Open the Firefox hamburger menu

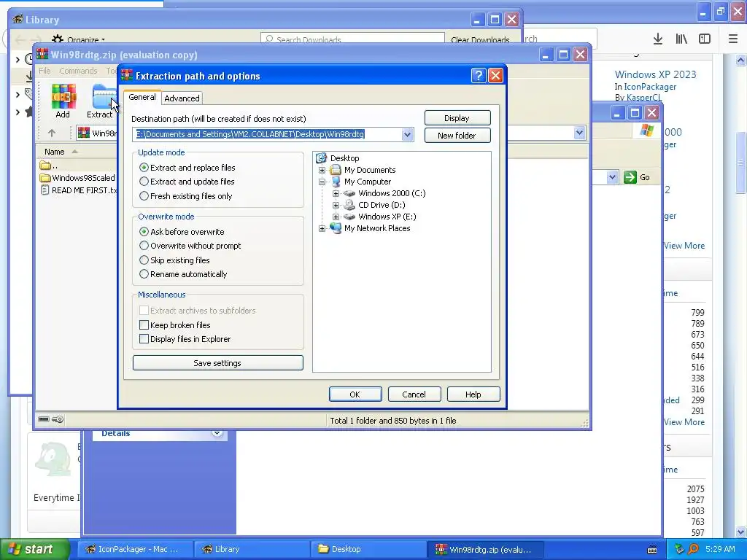click(733, 39)
